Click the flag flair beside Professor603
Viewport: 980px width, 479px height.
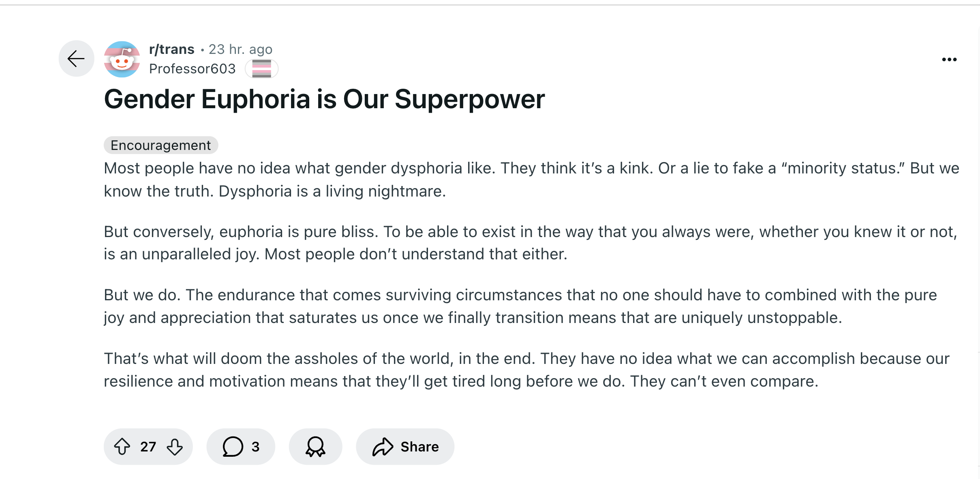click(x=261, y=68)
